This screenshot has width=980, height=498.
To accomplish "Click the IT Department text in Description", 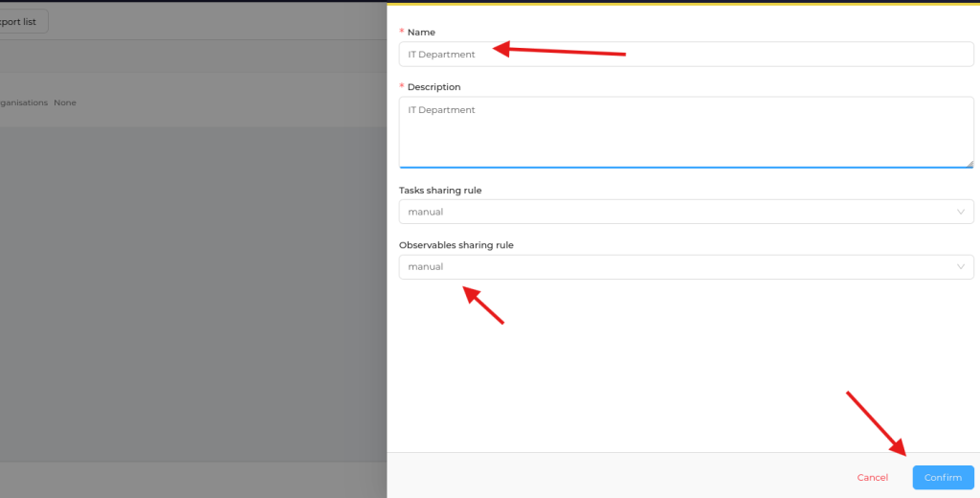I will [441, 110].
